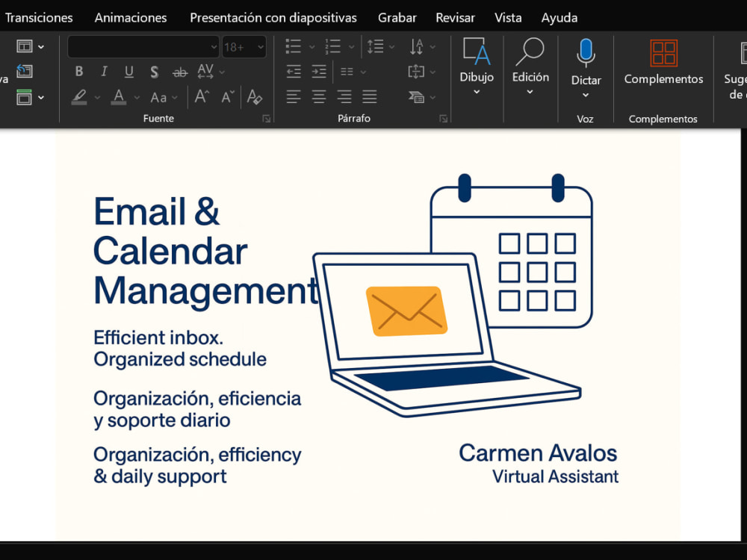Apply the current font color
The height and width of the screenshot is (560, 747).
[x=119, y=97]
